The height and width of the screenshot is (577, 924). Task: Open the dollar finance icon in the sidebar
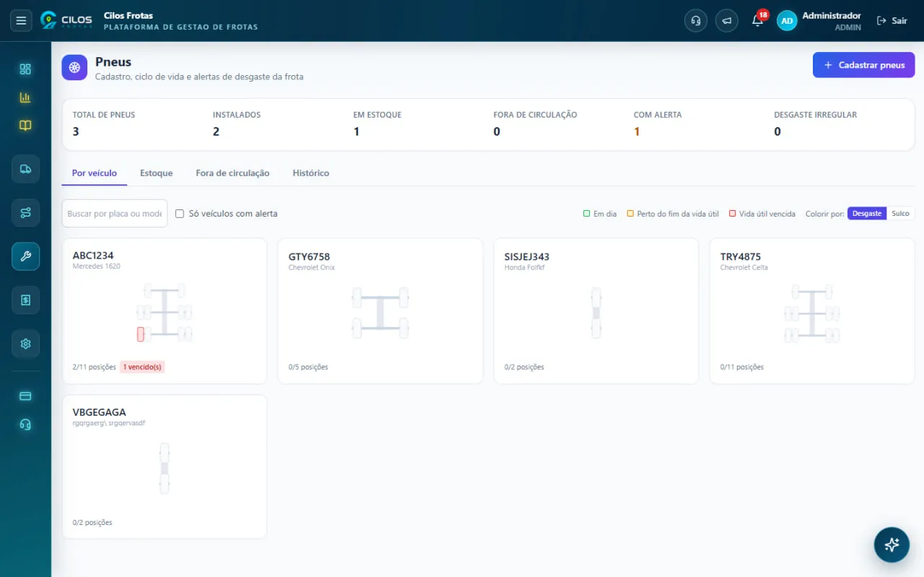tap(25, 300)
